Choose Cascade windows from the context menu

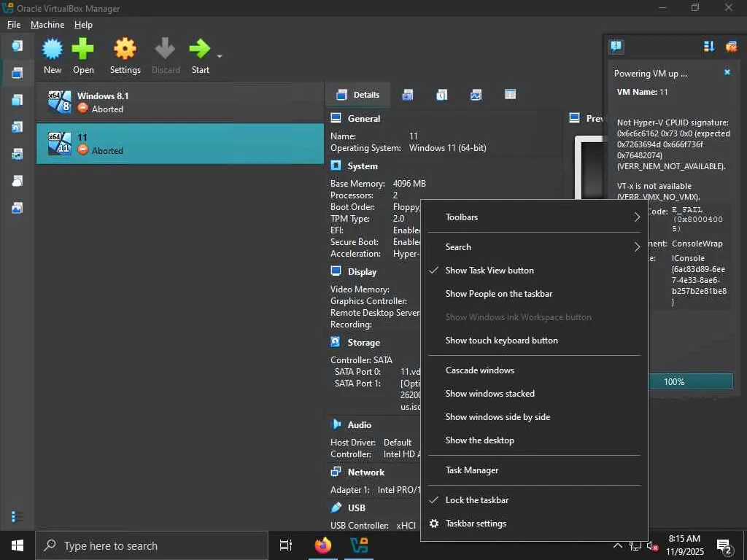point(534,370)
